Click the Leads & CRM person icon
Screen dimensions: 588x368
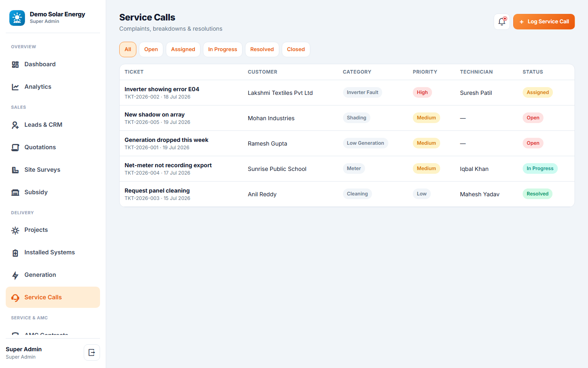(x=15, y=125)
